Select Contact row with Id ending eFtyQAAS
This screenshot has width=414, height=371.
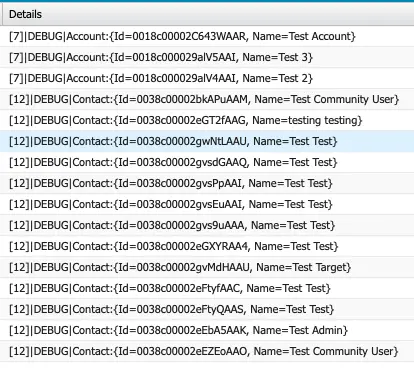[207, 309]
